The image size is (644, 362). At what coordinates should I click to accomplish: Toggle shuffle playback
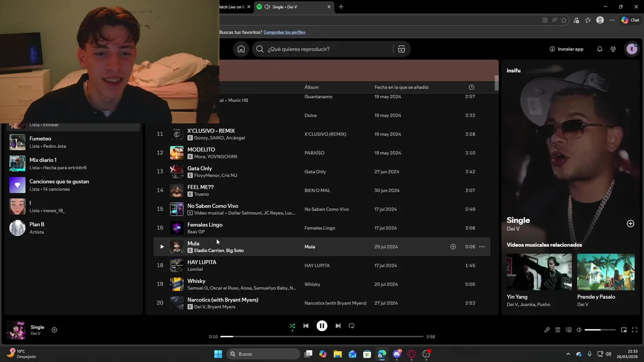[x=292, y=326]
